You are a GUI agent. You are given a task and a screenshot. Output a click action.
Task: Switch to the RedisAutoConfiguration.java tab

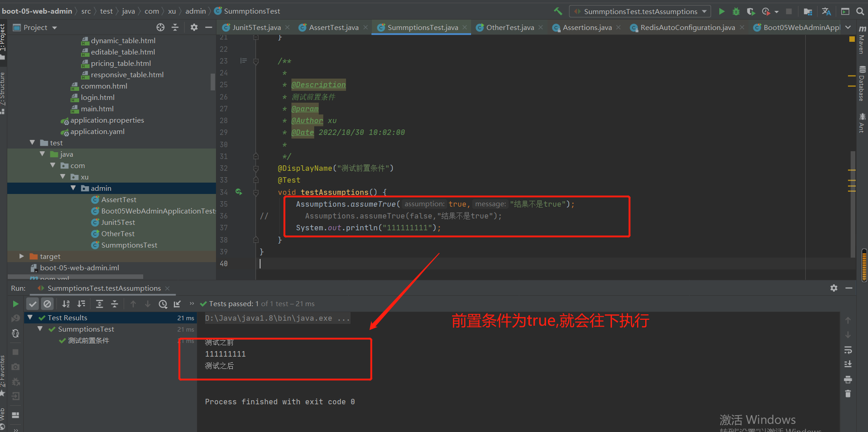(x=687, y=27)
